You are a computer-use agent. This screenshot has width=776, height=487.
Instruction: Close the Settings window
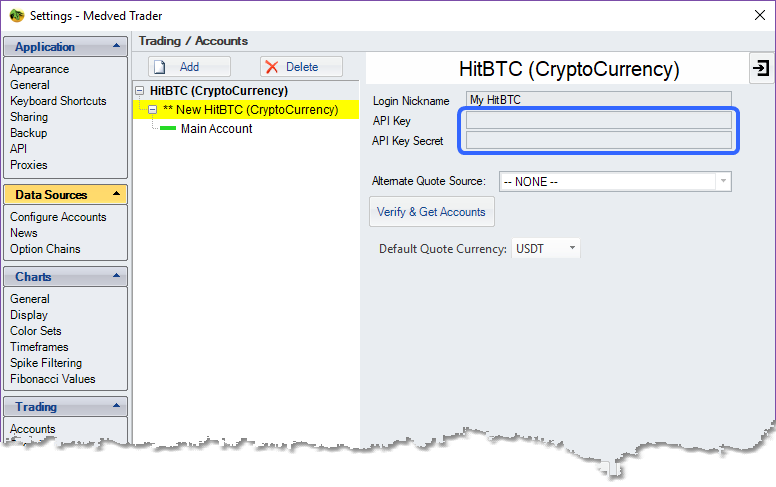click(x=760, y=15)
